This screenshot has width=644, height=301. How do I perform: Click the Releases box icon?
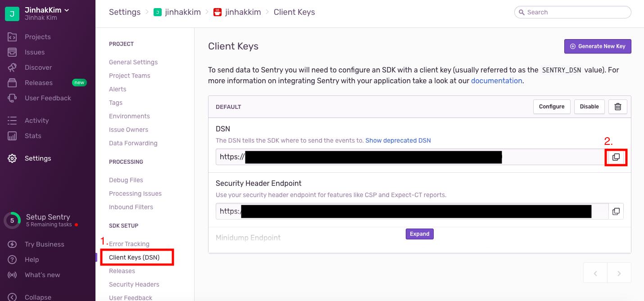[x=12, y=83]
